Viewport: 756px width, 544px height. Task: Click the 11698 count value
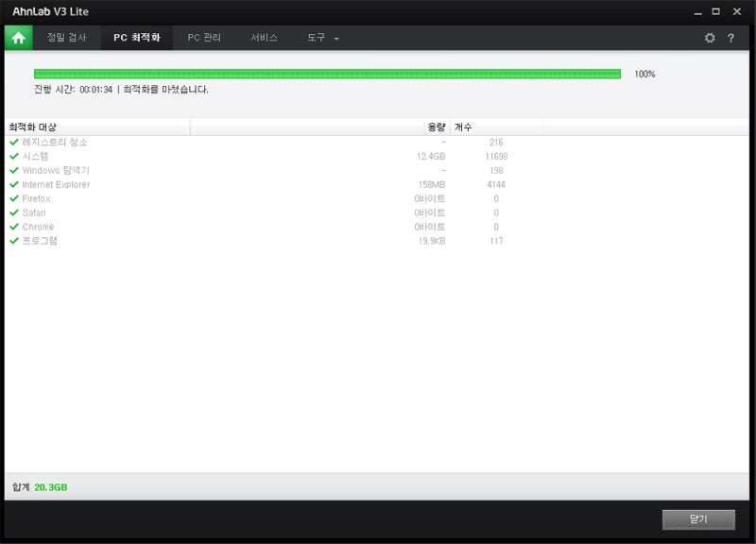pyautogui.click(x=496, y=156)
